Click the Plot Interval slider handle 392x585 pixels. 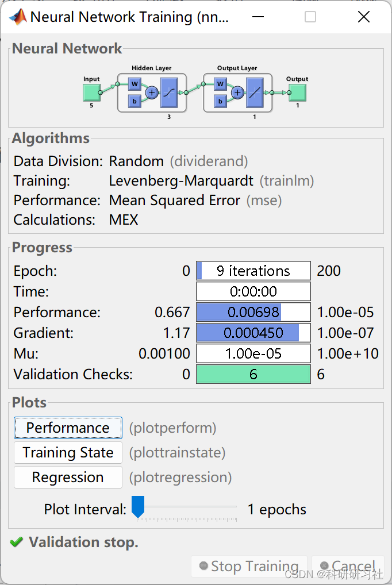(x=138, y=507)
